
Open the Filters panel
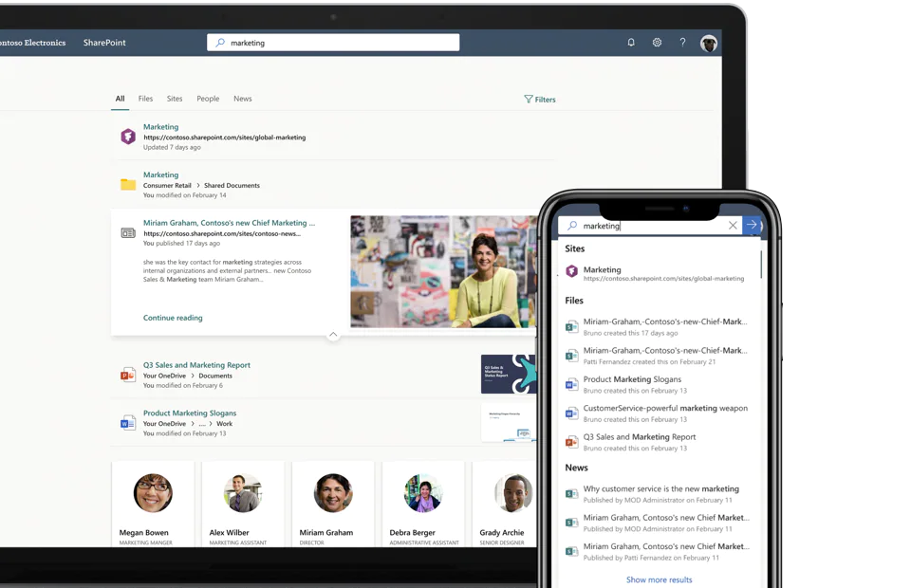(539, 99)
